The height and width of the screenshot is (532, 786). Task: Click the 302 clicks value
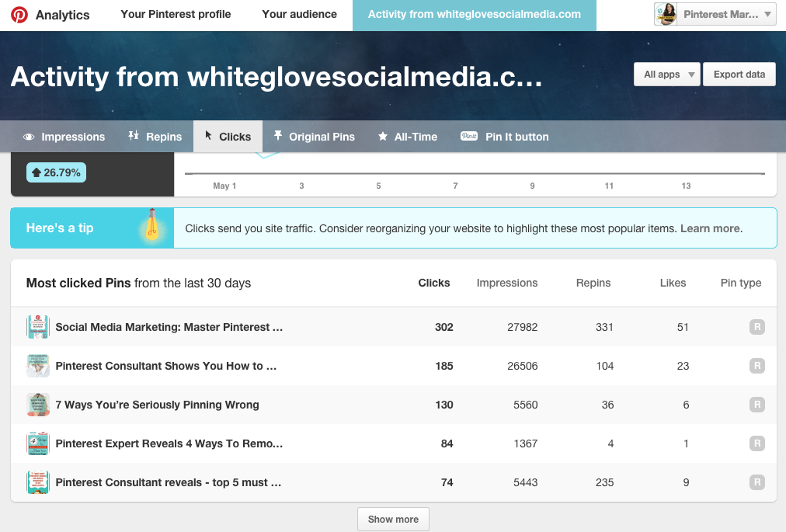[444, 327]
